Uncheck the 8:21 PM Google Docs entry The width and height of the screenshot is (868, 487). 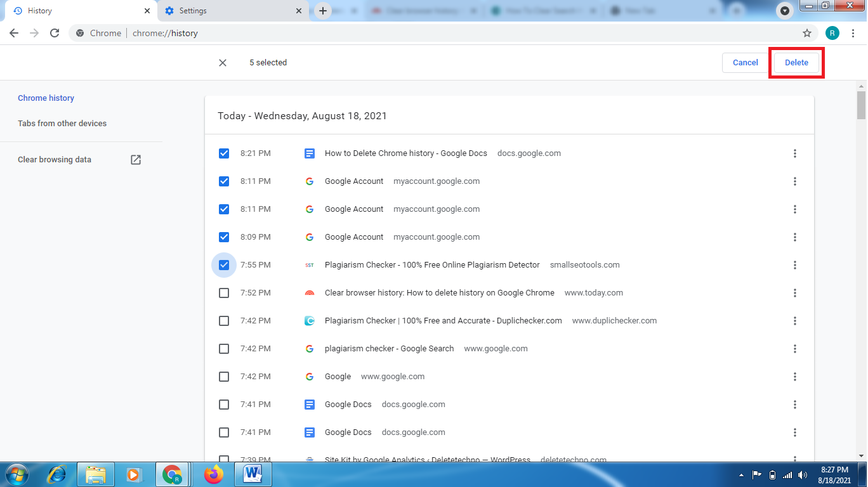coord(224,153)
